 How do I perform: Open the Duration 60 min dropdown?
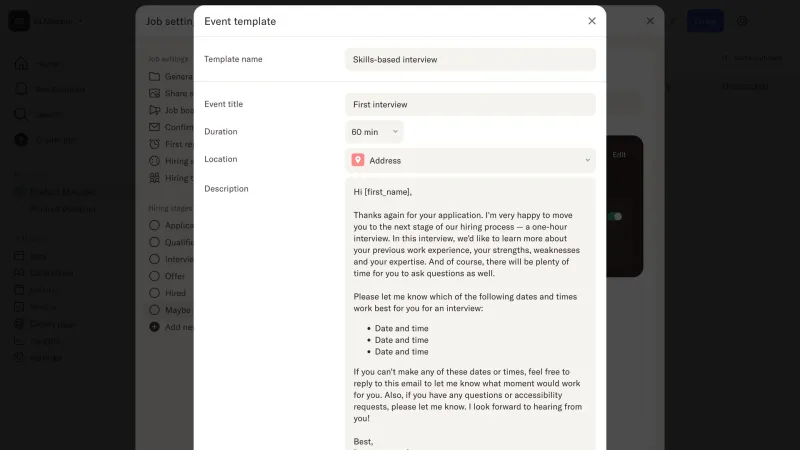coord(374,132)
